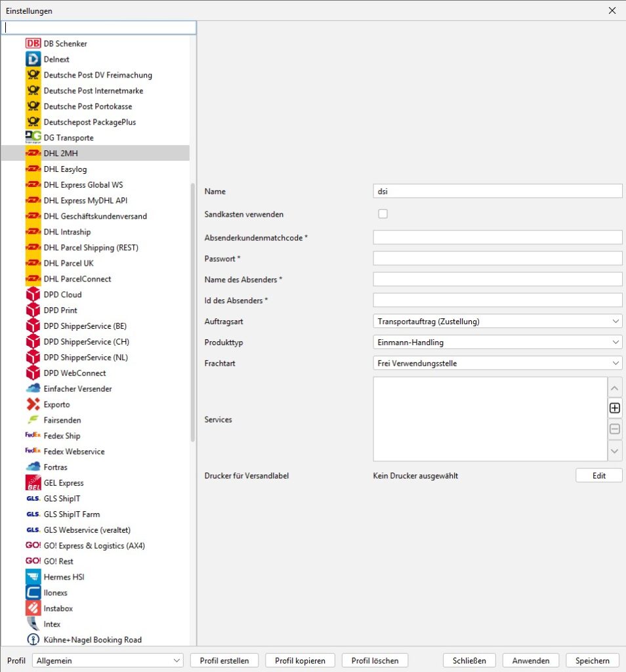The image size is (626, 672).
Task: Click the Hermes HSI icon
Action: click(33, 577)
